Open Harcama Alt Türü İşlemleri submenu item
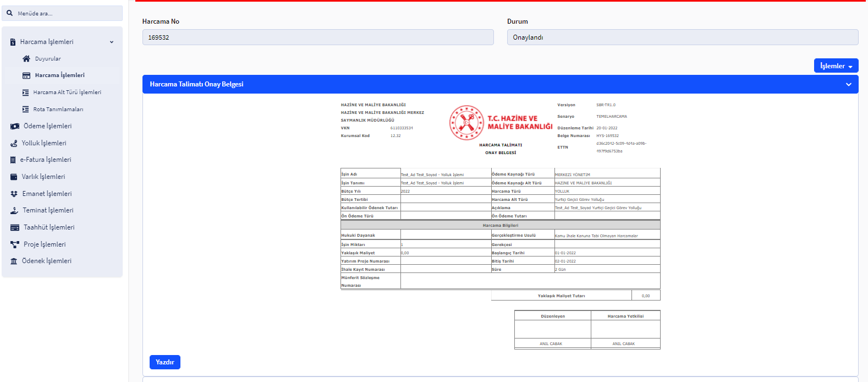The width and height of the screenshot is (868, 382). coord(67,92)
